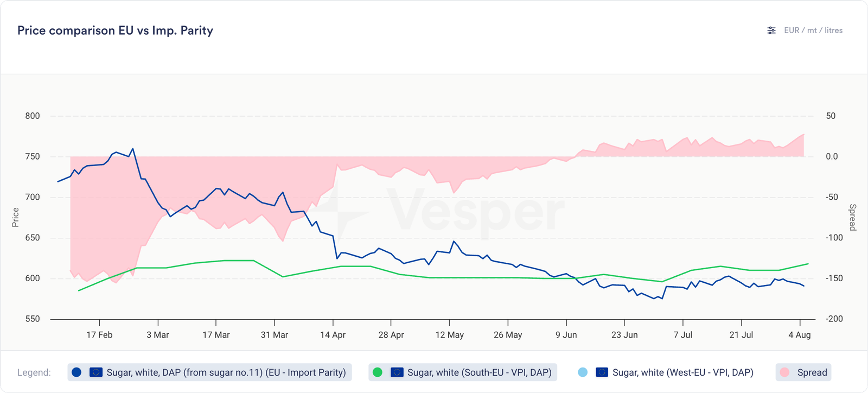The width and height of the screenshot is (868, 393).
Task: Click the left 'Price' axis title
Action: (x=16, y=217)
